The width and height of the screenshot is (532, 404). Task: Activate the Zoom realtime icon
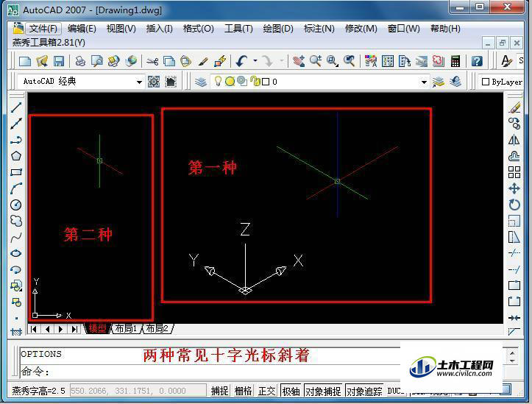316,61
